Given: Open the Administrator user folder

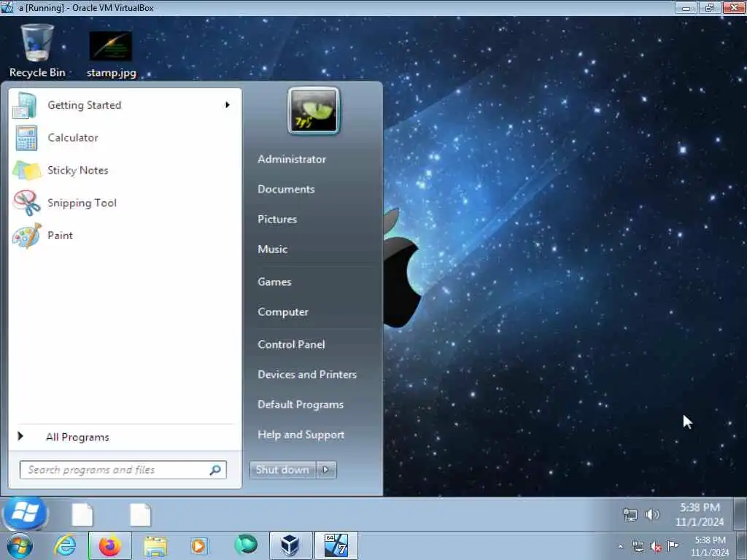Looking at the screenshot, I should coord(292,160).
